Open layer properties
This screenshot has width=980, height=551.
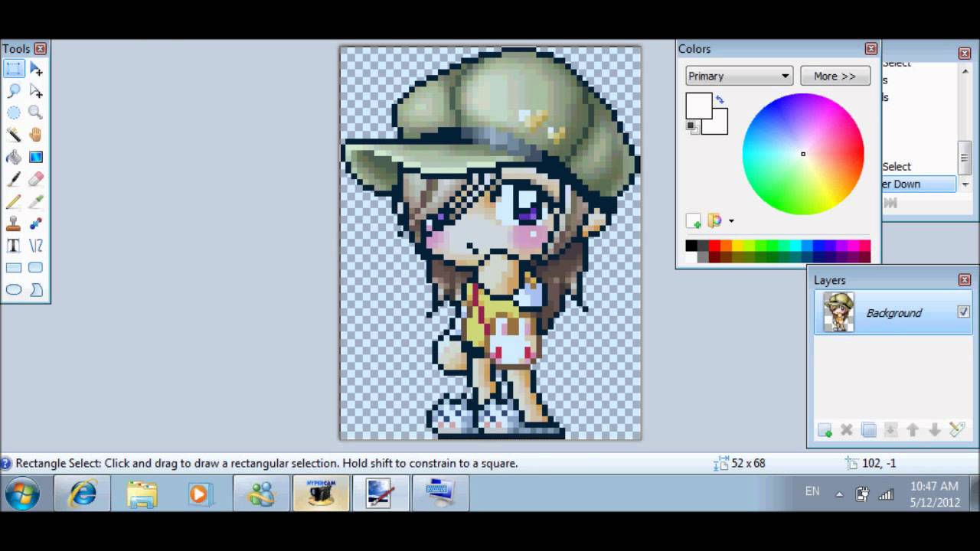click(x=956, y=430)
